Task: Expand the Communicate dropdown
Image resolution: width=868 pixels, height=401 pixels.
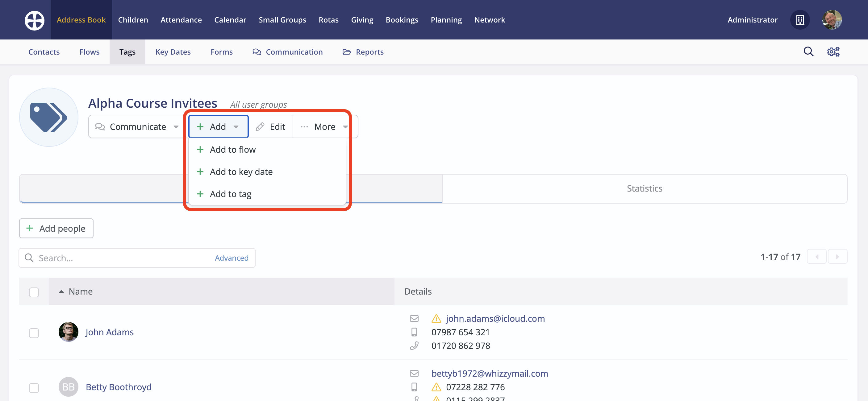Action: [x=137, y=126]
